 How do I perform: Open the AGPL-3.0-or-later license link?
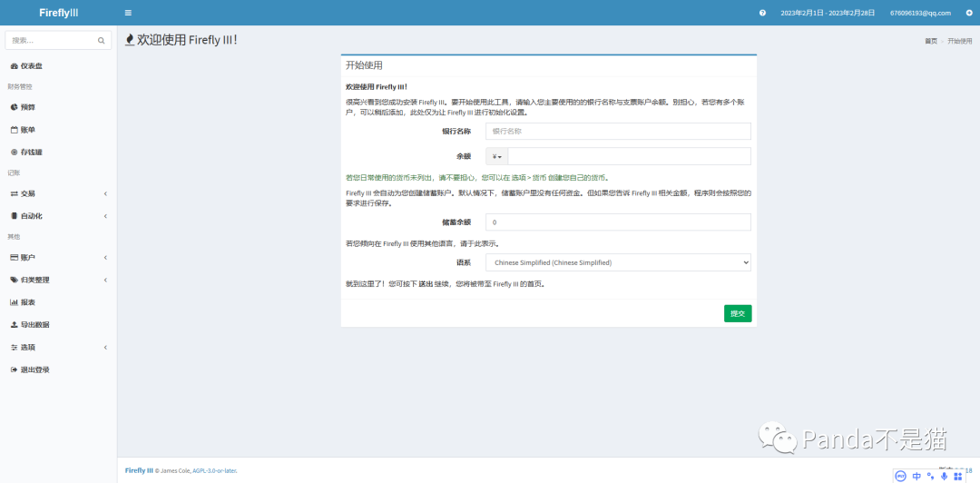tap(214, 470)
